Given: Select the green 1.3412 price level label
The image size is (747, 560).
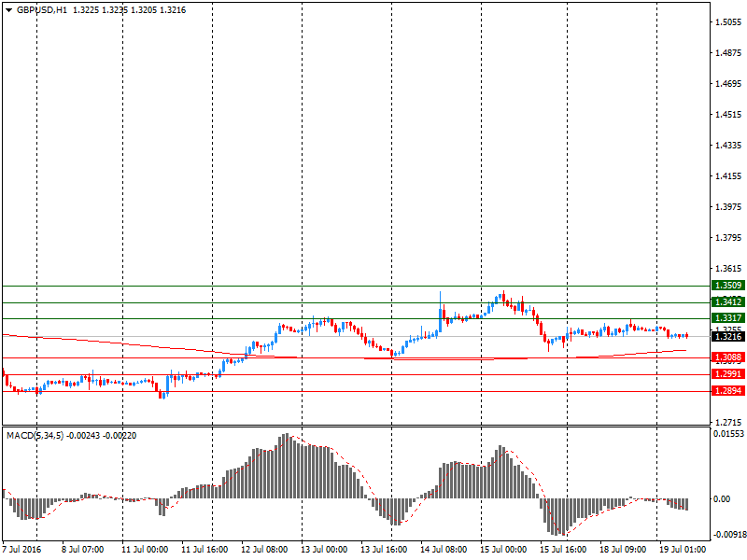Looking at the screenshot, I should pyautogui.click(x=728, y=301).
